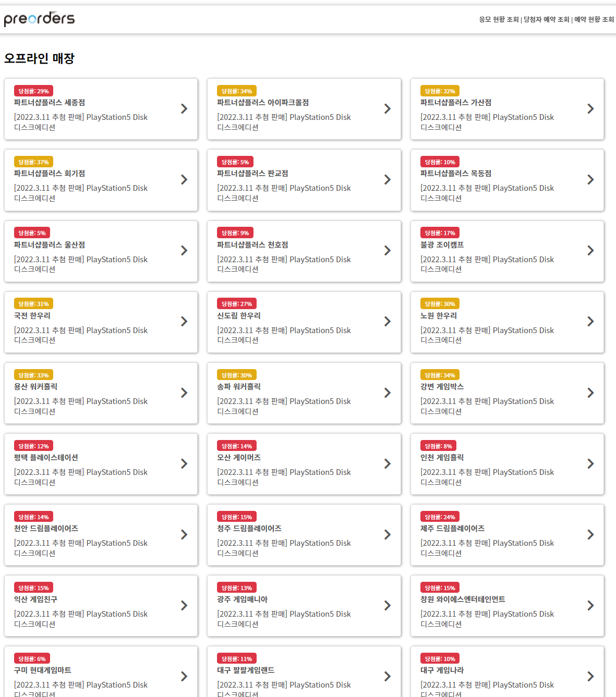Select store name 국전 한우리

pyautogui.click(x=32, y=315)
